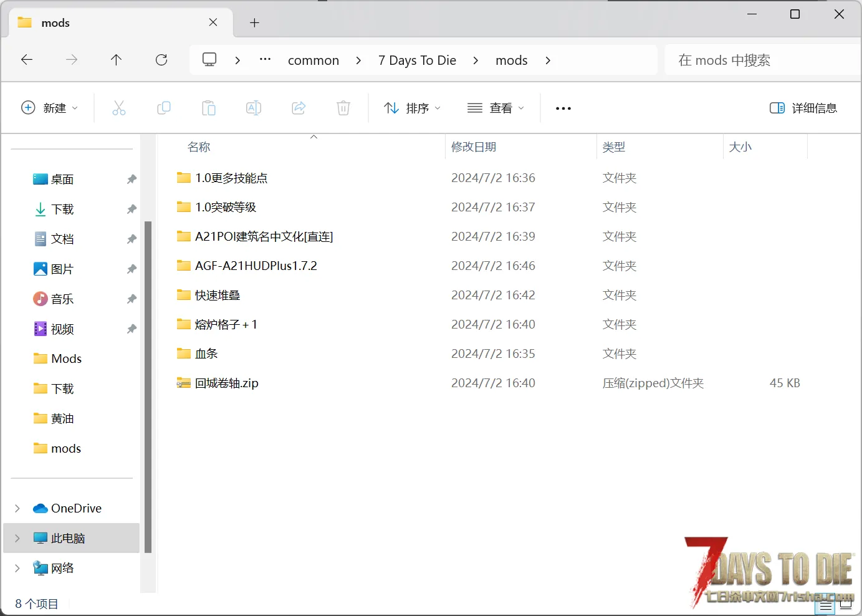The height and width of the screenshot is (616, 862).
Task: Sort by 名称 column header
Action: [199, 147]
